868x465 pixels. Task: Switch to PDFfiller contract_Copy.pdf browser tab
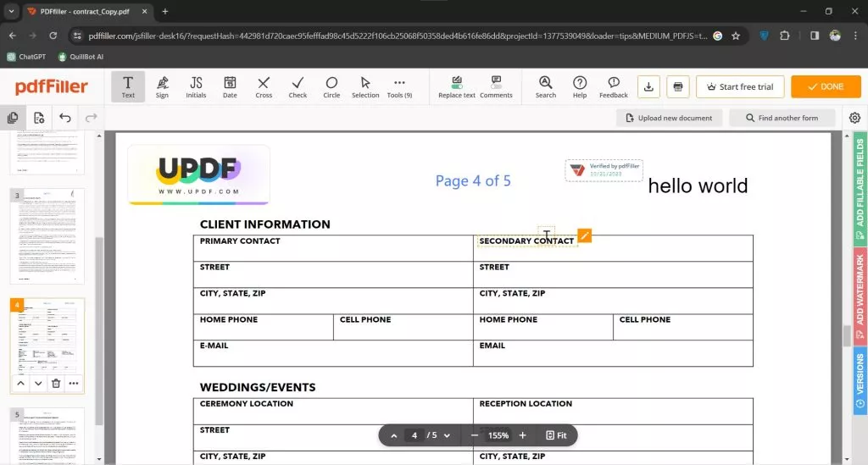(87, 11)
